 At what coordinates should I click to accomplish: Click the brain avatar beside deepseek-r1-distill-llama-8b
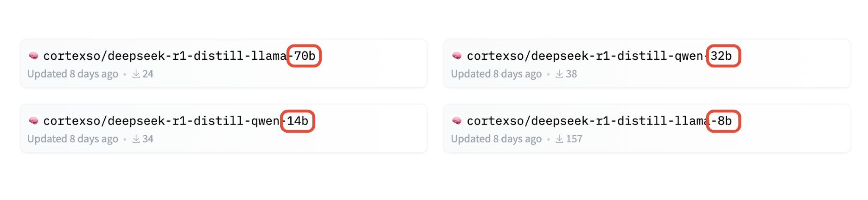[x=456, y=121]
